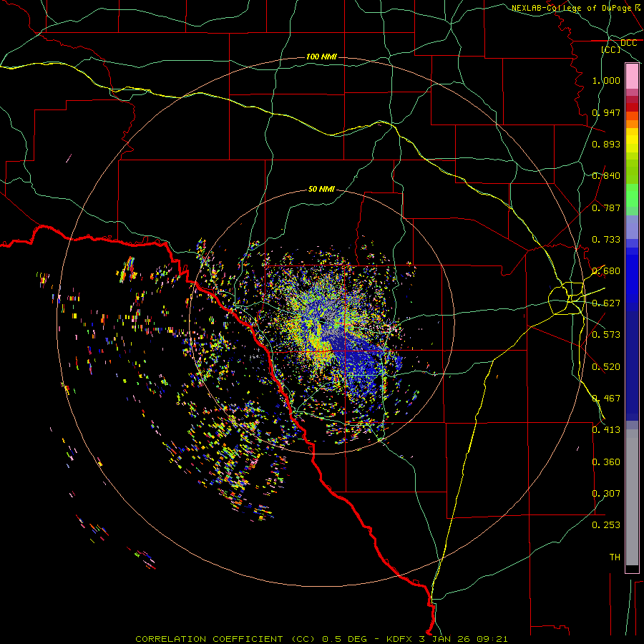Click the "1.000" color scale value
Viewport: 644px width, 644px height.
606,80
